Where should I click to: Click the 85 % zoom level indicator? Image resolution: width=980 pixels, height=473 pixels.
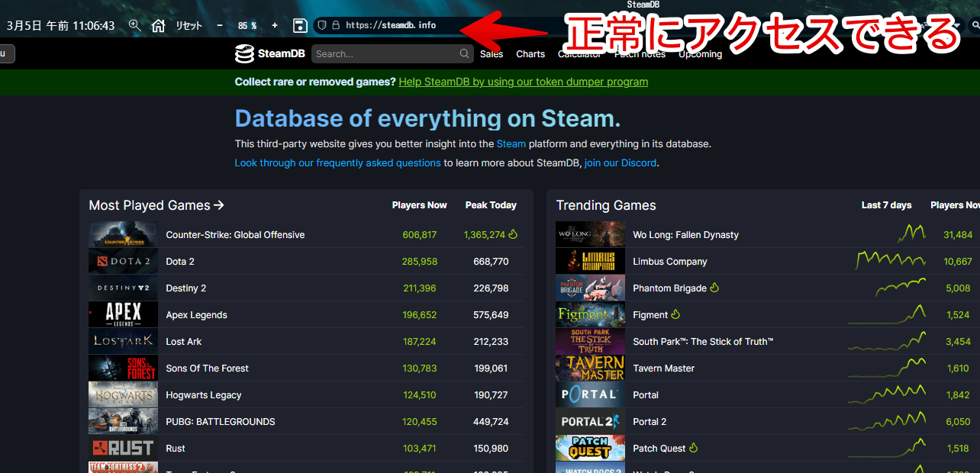click(247, 25)
